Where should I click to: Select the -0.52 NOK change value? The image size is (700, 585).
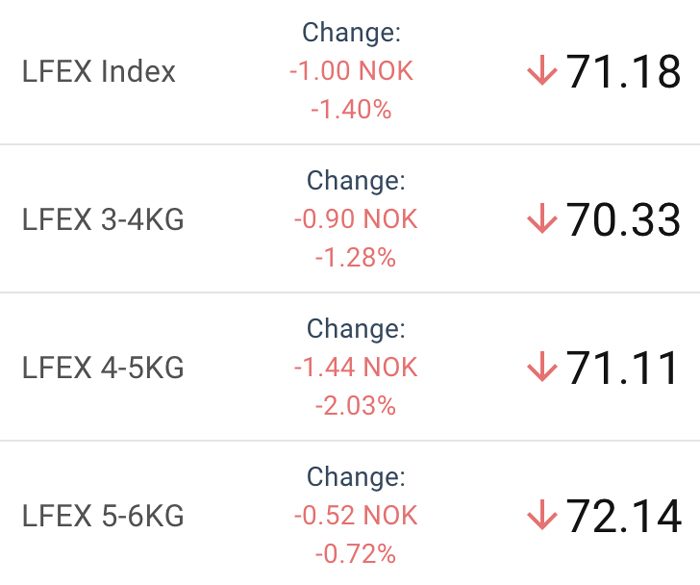coord(356,516)
